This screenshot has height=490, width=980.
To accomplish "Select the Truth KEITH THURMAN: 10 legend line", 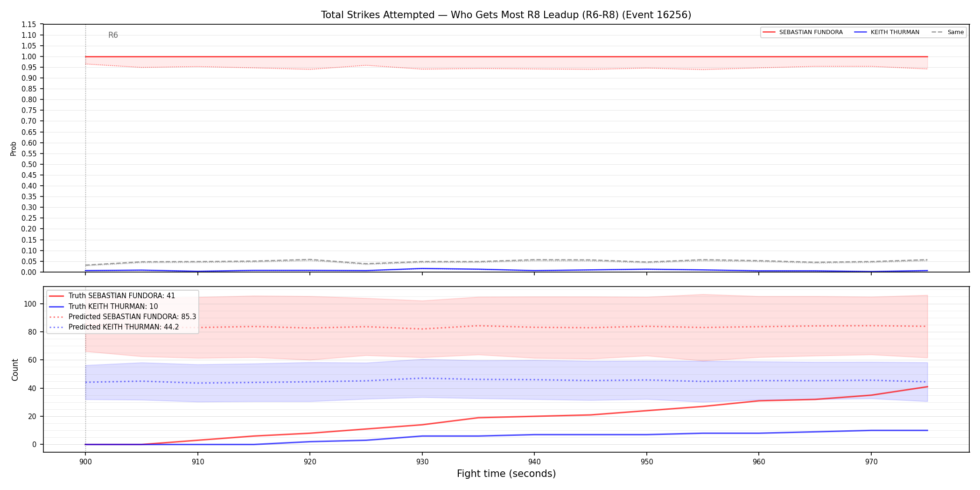I will pos(104,307).
